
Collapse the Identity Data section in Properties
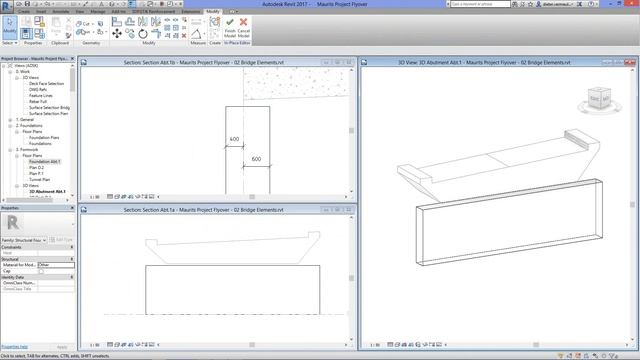[72, 277]
